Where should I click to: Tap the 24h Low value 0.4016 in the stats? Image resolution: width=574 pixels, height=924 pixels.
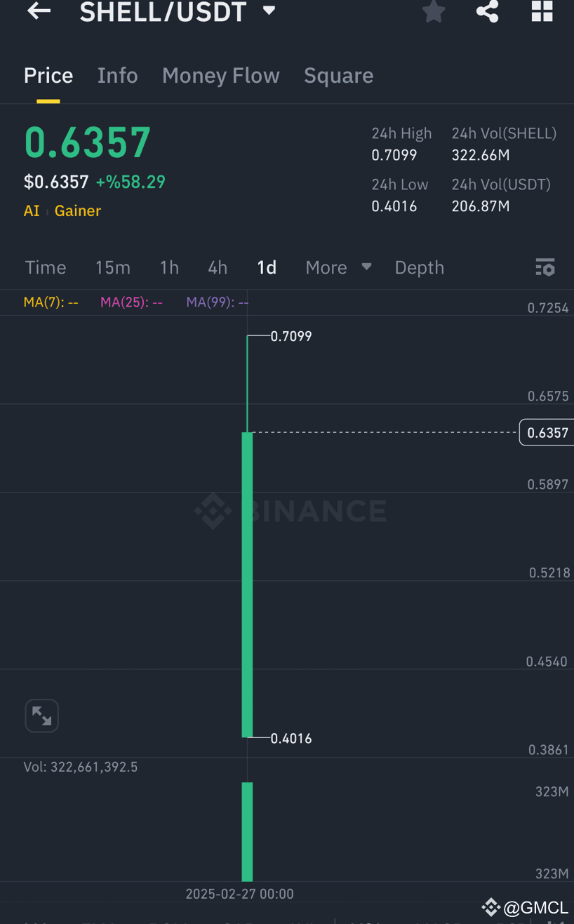[x=394, y=206]
